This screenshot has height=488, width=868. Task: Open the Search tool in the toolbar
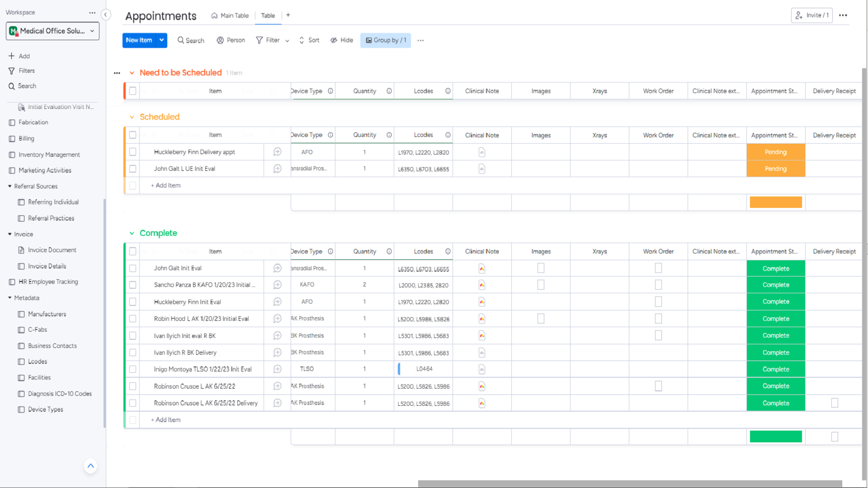[x=190, y=40]
